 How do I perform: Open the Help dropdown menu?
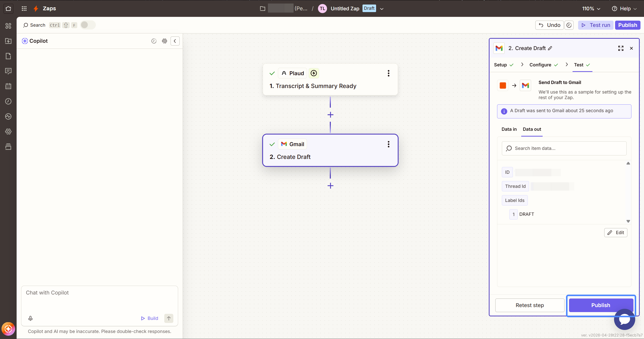(x=625, y=9)
